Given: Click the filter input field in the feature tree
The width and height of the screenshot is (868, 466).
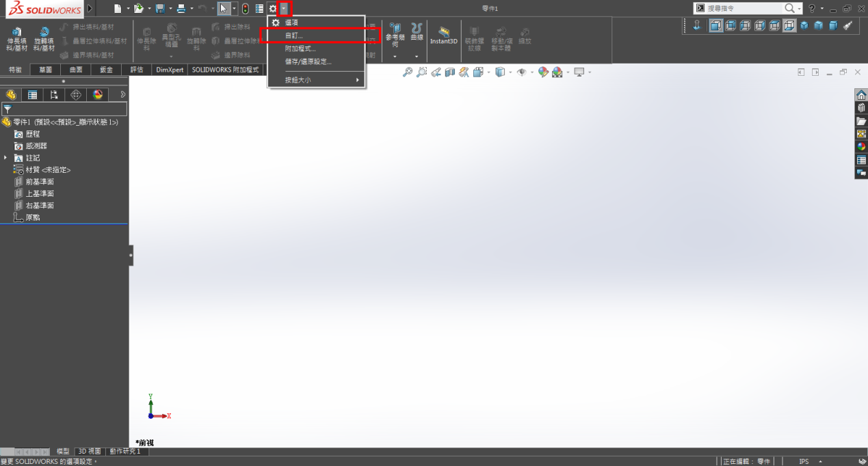Looking at the screenshot, I should coord(64,109).
